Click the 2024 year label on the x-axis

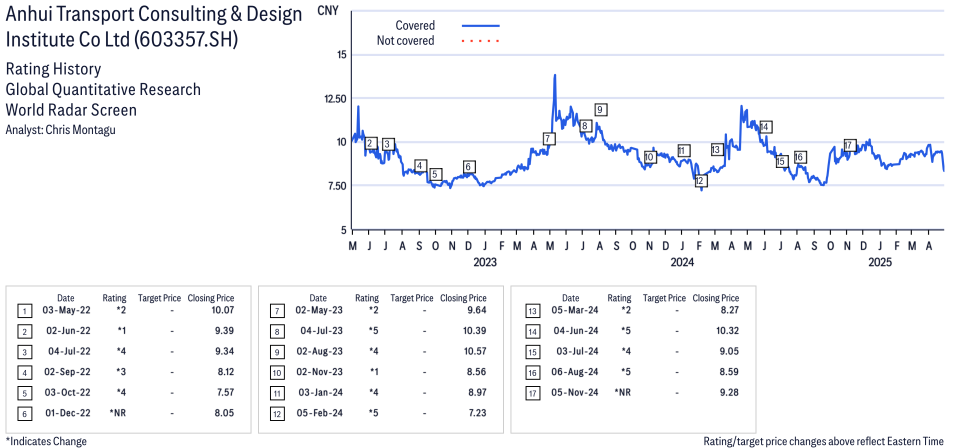tap(683, 263)
